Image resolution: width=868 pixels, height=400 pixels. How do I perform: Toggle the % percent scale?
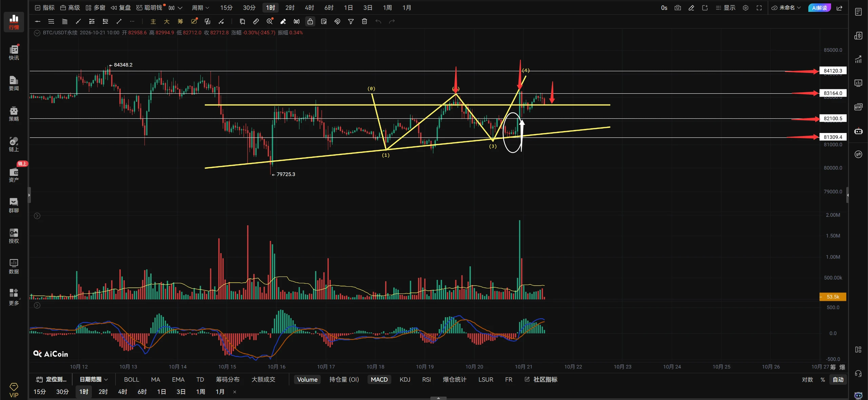(823, 379)
